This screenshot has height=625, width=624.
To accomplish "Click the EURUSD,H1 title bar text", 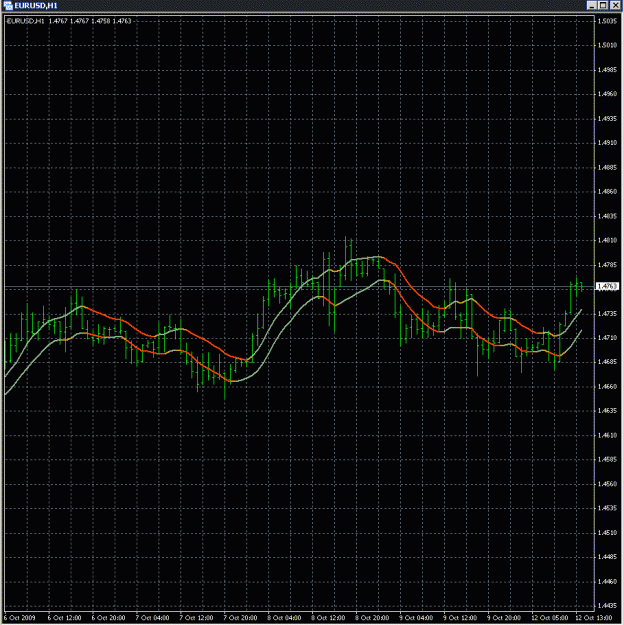I will click(x=36, y=6).
